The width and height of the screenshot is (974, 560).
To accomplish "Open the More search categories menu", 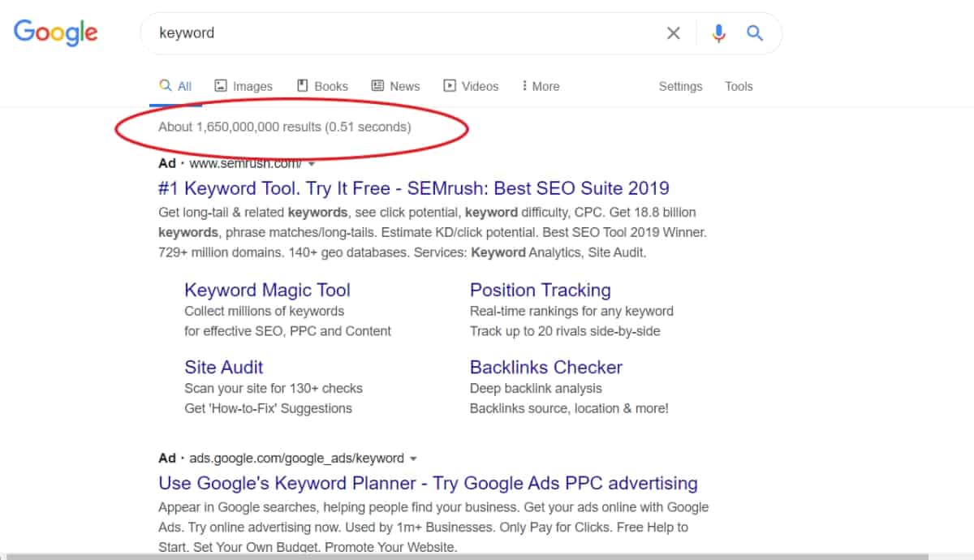I will pyautogui.click(x=541, y=86).
